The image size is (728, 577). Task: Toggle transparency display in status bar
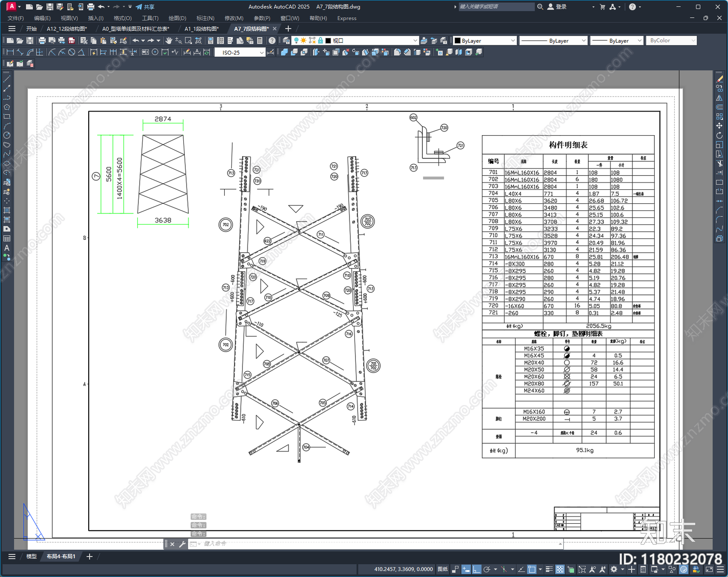[x=560, y=569]
